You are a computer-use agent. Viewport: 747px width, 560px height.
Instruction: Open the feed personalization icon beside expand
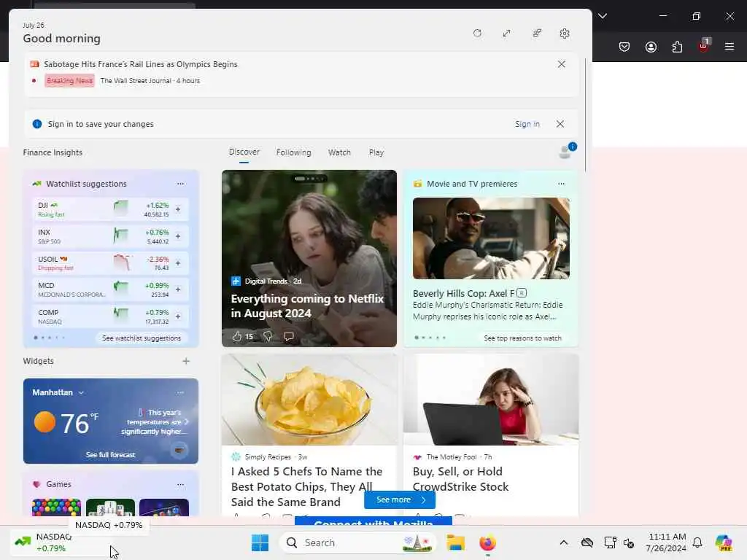tap(537, 34)
